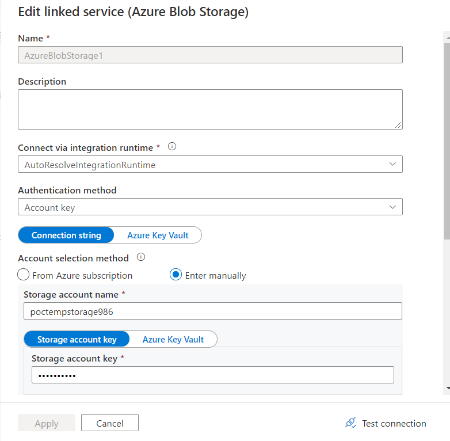450x441 pixels.
Task: Click the integration runtime info icon
Action: [x=172, y=146]
